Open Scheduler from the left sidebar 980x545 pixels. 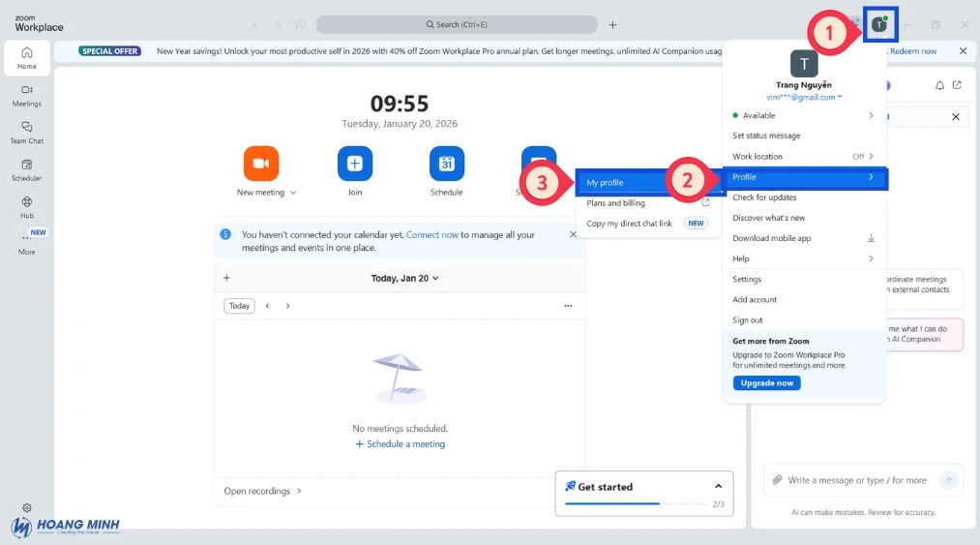27,170
